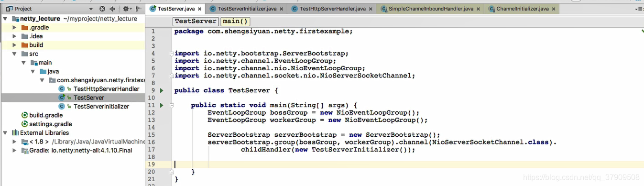Click the package declaration on line 1
The image size is (644, 186).
(x=263, y=31)
